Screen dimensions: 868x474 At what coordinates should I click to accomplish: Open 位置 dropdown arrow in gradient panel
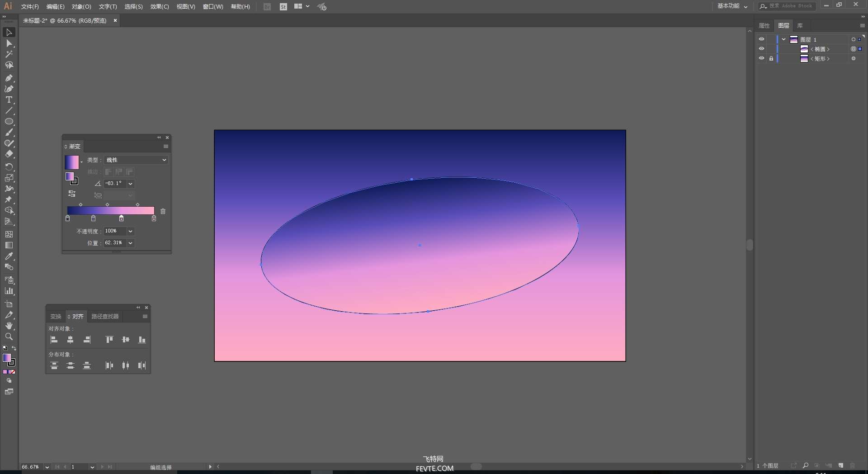[x=131, y=243]
